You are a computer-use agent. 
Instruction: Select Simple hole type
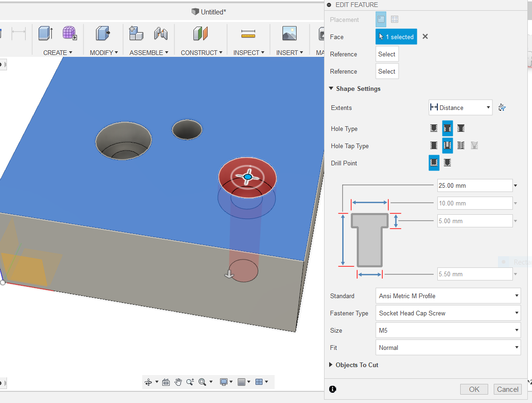tap(434, 128)
